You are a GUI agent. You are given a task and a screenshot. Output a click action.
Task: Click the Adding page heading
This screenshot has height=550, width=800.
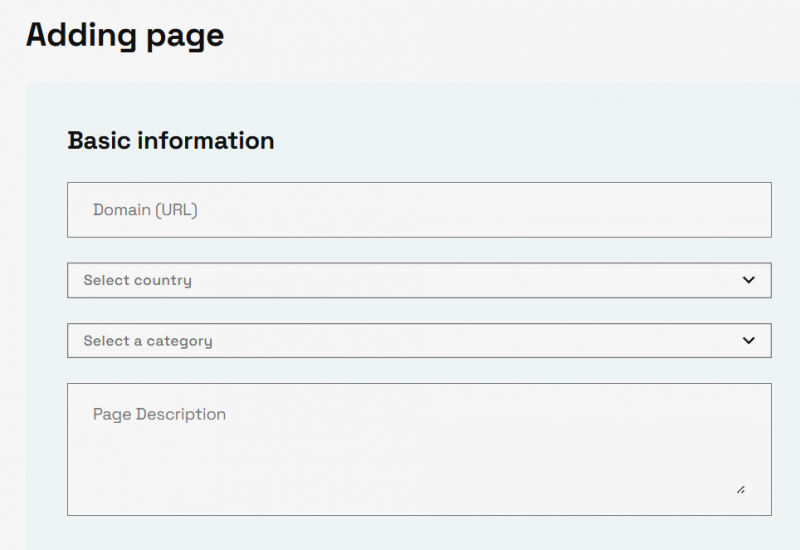(125, 35)
